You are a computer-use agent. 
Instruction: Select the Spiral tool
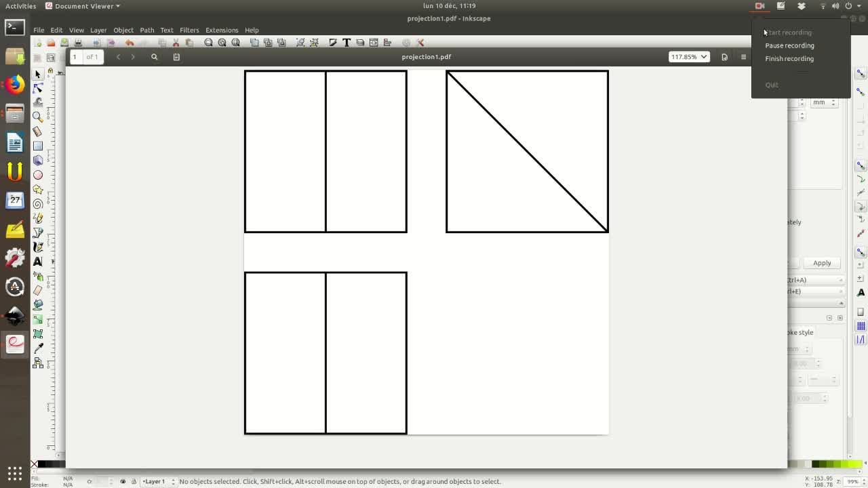[x=38, y=204]
